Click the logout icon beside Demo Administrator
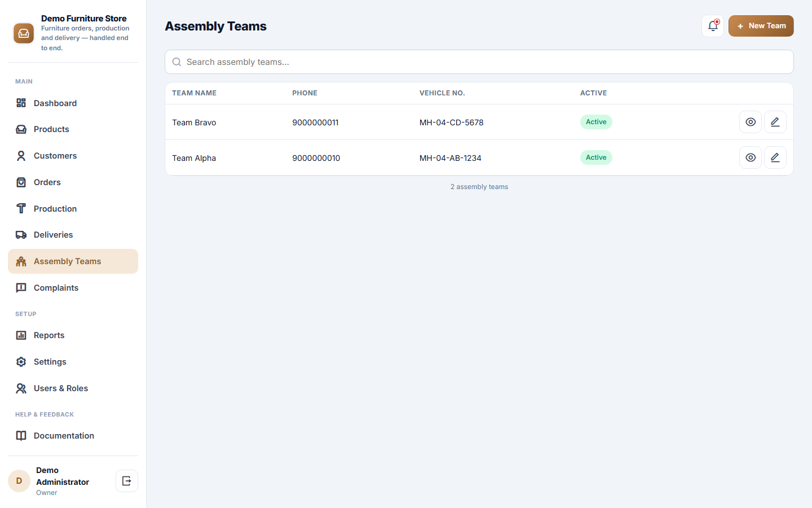Image resolution: width=812 pixels, height=508 pixels. [x=127, y=481]
